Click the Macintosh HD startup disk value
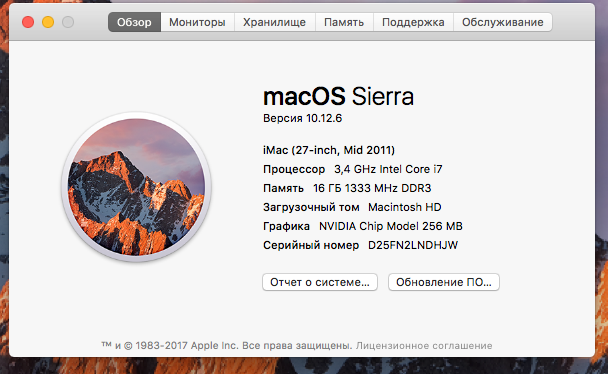The image size is (608, 374). click(x=404, y=207)
